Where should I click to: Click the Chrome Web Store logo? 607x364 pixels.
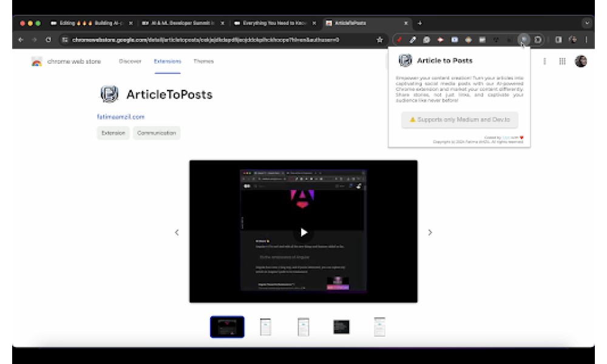[x=37, y=61]
